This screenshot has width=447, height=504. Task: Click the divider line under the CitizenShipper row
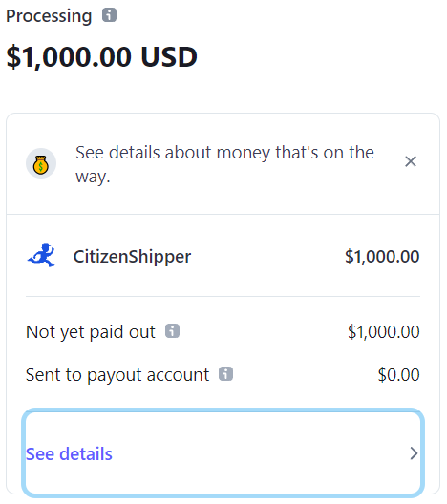(x=223, y=296)
